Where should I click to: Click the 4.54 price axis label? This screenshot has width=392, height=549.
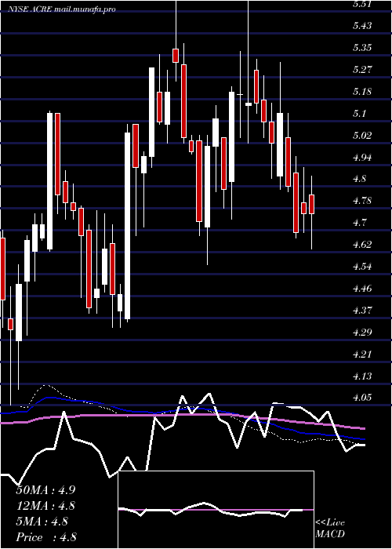[362, 267]
